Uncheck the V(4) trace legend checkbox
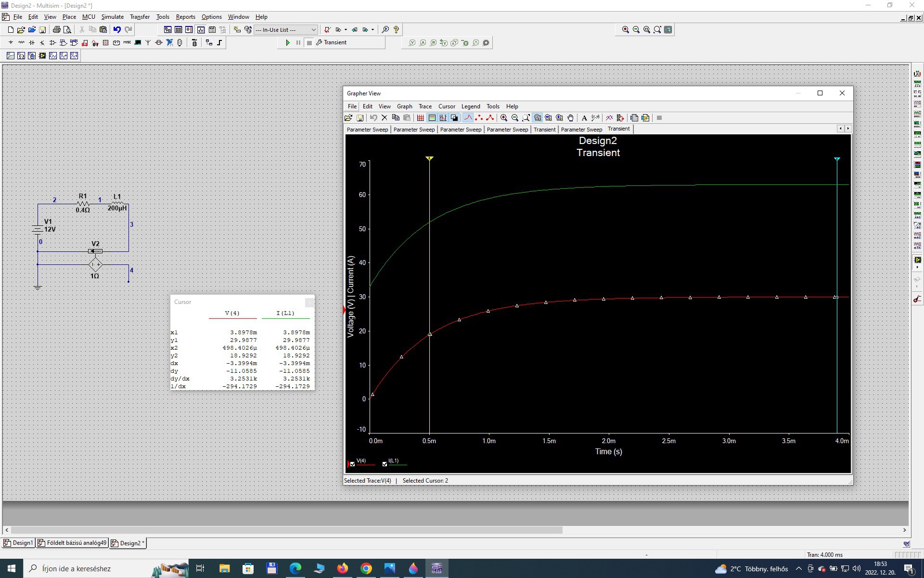 (x=353, y=464)
